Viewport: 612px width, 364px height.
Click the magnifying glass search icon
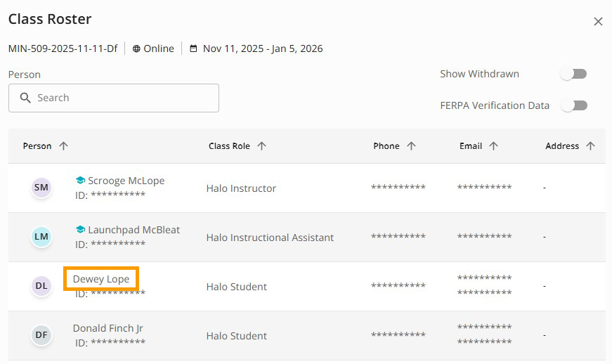tap(26, 98)
